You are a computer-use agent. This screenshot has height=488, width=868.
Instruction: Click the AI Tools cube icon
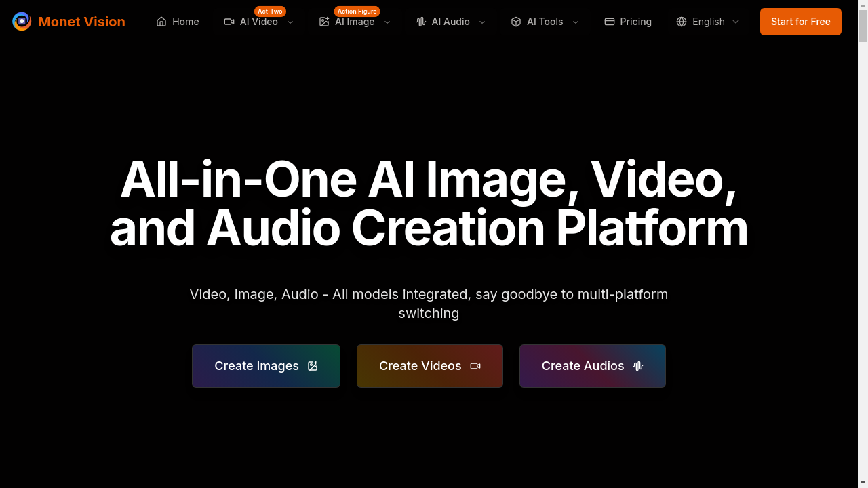click(x=516, y=22)
